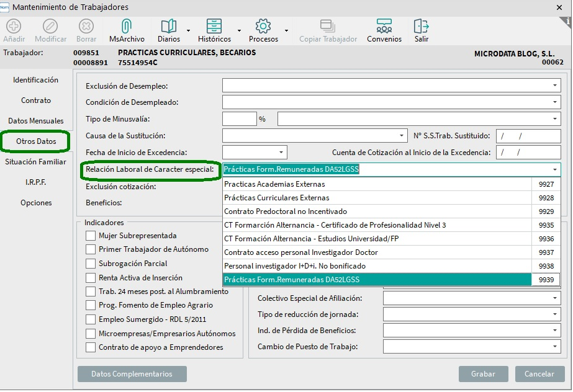The height and width of the screenshot is (392, 573).
Task: Switch to the Situación Familiar tab
Action: 35,162
